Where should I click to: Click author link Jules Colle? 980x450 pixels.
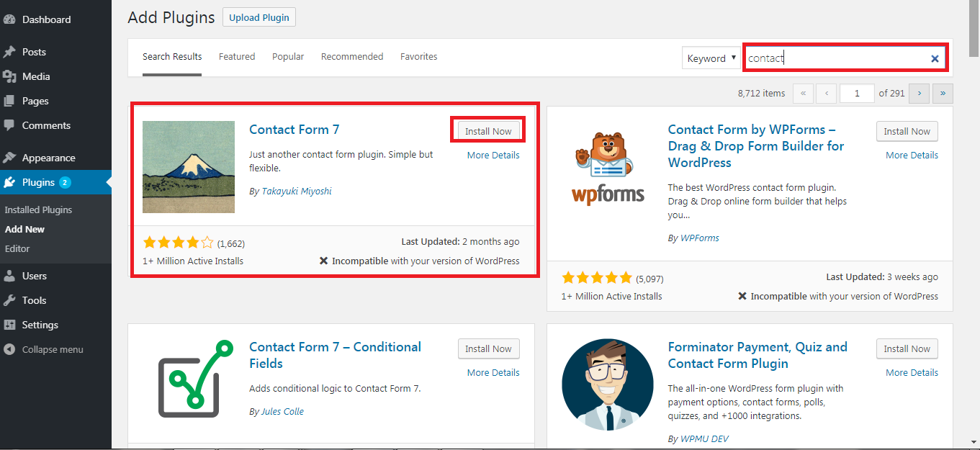(x=282, y=411)
